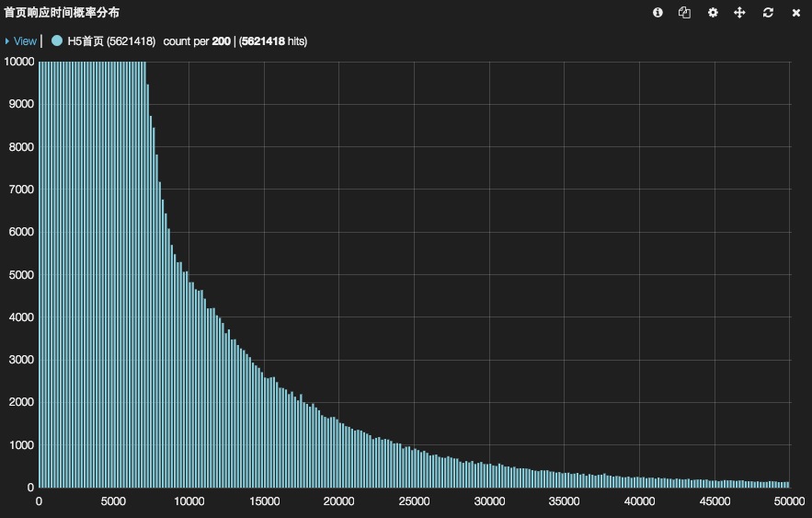
Task: Select the H5首页 legend color dot
Action: pos(57,40)
